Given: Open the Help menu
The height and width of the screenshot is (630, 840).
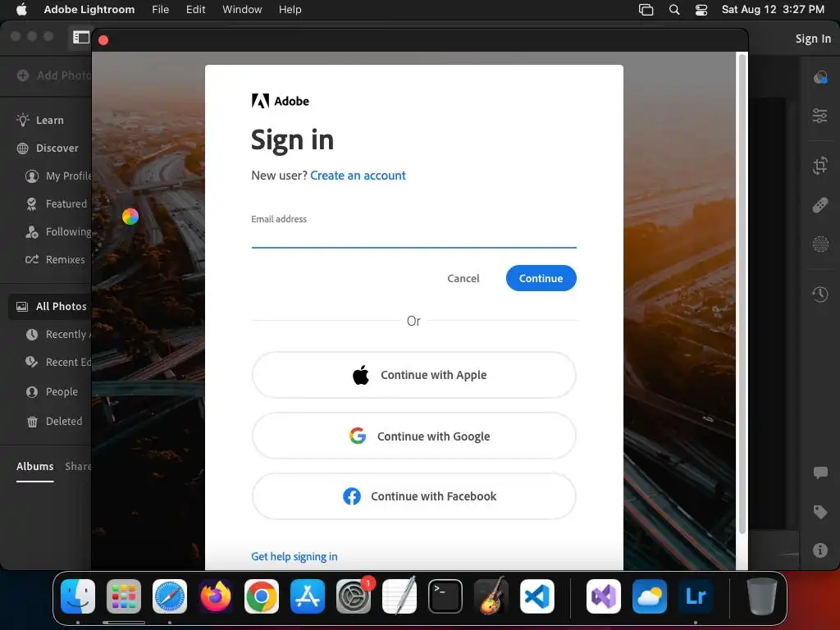Looking at the screenshot, I should (290, 10).
